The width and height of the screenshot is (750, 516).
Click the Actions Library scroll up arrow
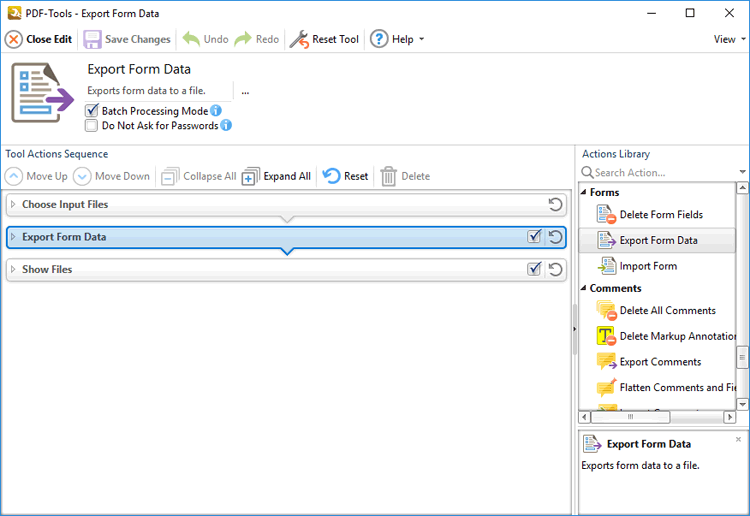(x=742, y=187)
